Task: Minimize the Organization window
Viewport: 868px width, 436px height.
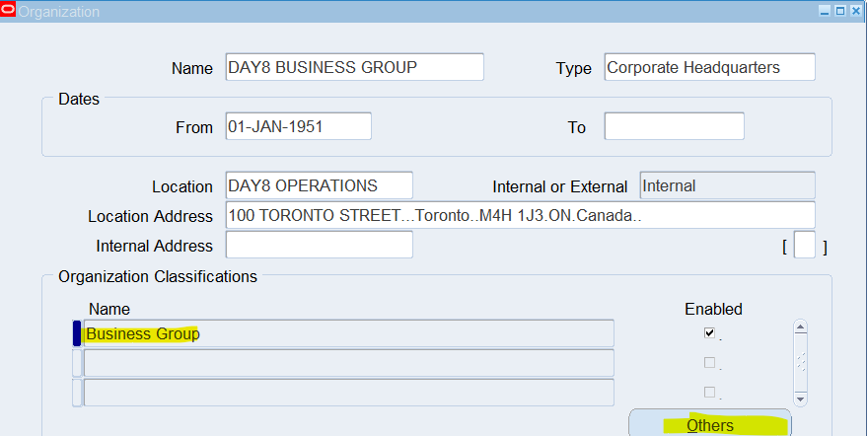Action: (825, 11)
